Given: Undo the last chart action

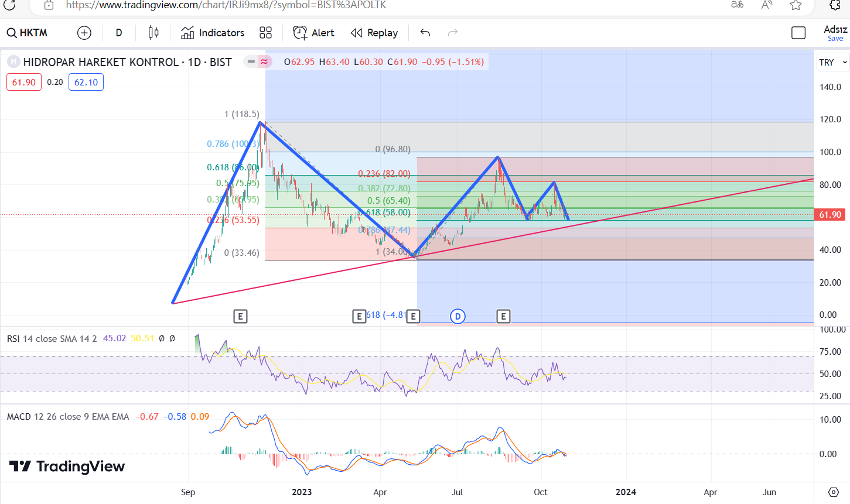Looking at the screenshot, I should [x=425, y=33].
